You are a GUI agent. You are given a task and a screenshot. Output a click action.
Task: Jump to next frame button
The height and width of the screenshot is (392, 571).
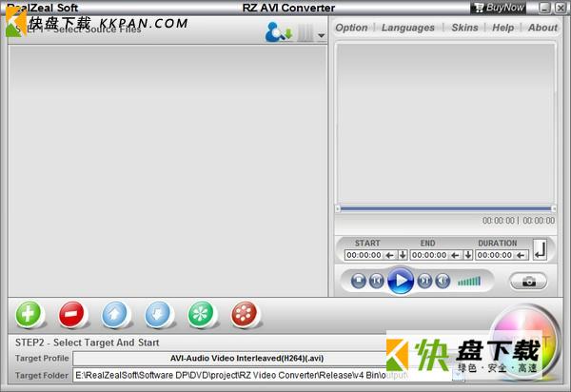[x=424, y=281]
